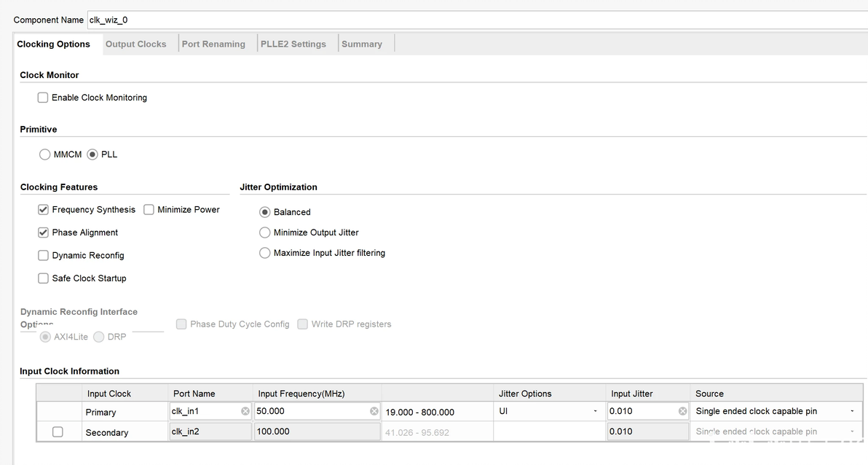
Task: Enable Dynamic Reconfig option
Action: coord(44,256)
